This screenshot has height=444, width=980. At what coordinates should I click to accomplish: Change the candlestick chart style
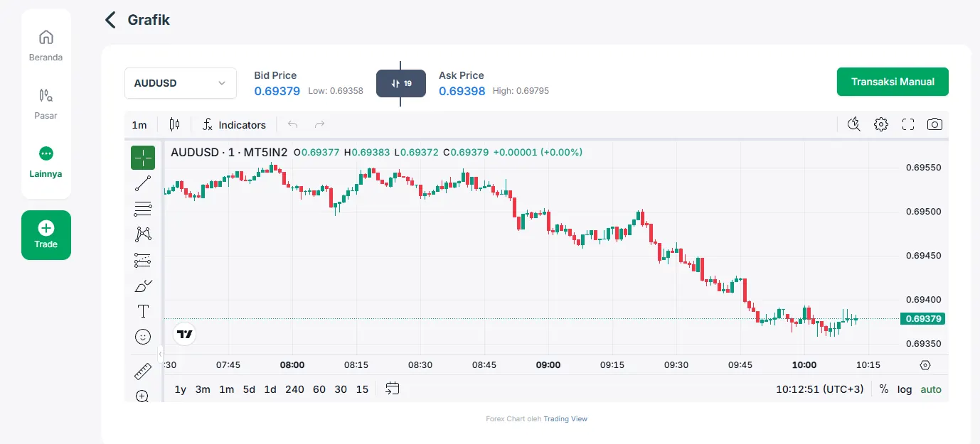(174, 124)
